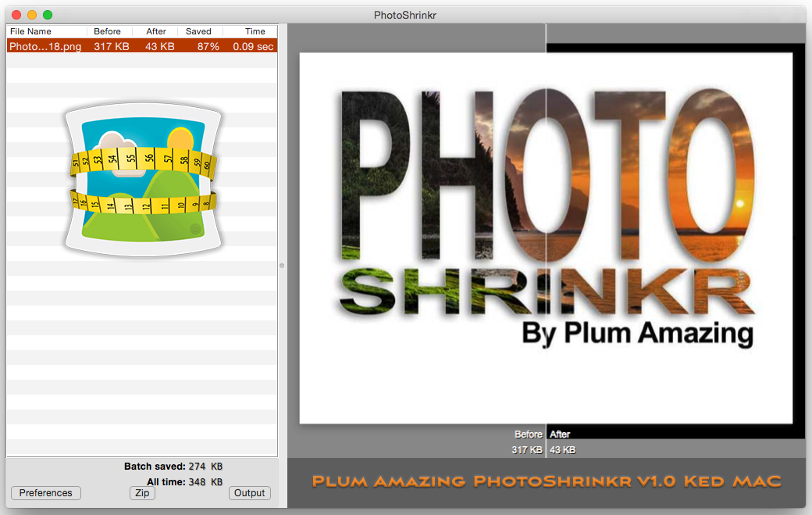Click the Output button

250,492
